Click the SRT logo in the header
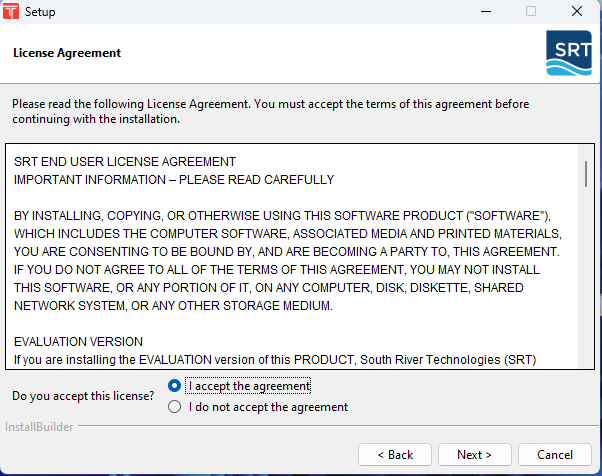Image resolution: width=602 pixels, height=476 pixels. click(x=568, y=53)
